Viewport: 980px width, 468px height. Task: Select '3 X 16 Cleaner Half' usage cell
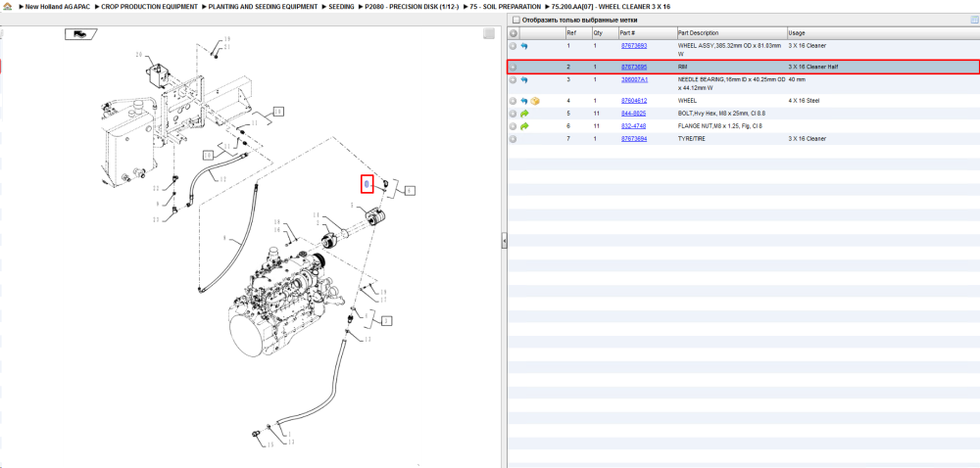coord(813,67)
